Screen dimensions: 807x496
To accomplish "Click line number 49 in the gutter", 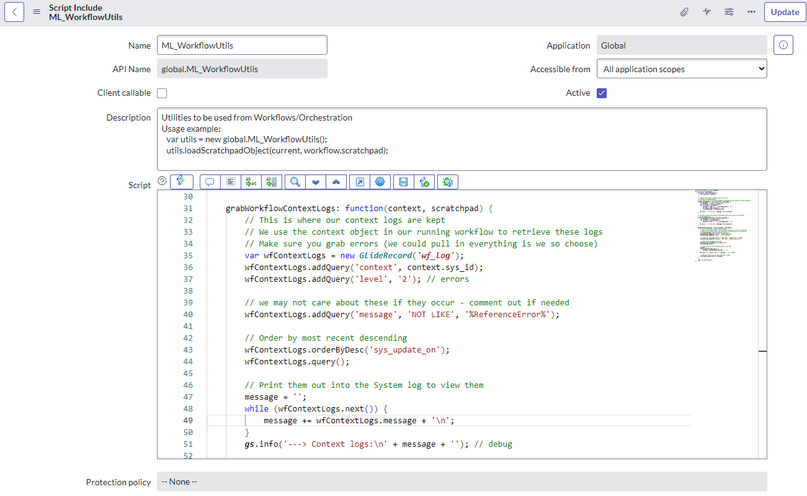I will click(x=188, y=420).
